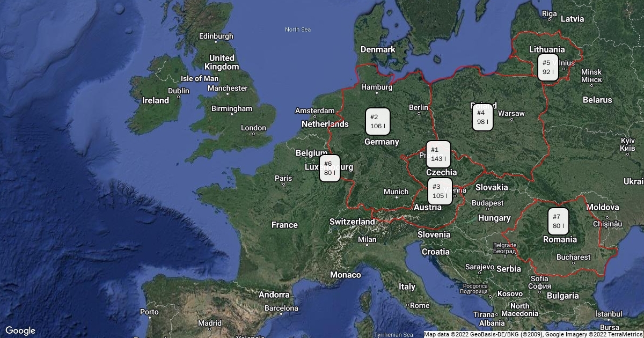Select the #2 marker in Germany
Image resolution: width=644 pixels, height=338 pixels.
point(377,122)
